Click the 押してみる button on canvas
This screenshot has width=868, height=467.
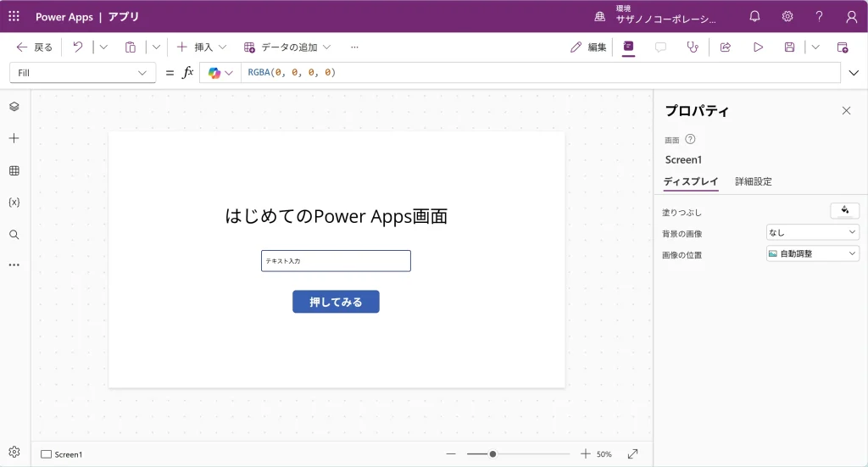tap(336, 302)
